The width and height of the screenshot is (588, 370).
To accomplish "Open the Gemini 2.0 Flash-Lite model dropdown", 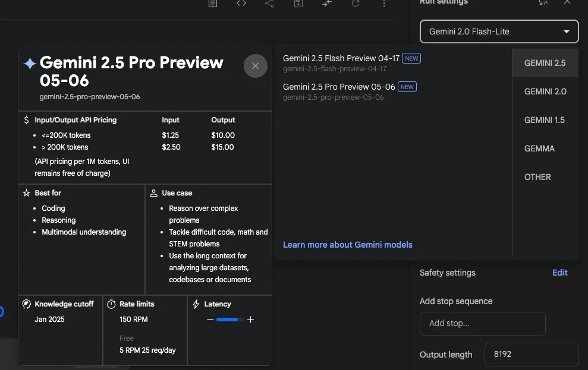I will [x=499, y=31].
